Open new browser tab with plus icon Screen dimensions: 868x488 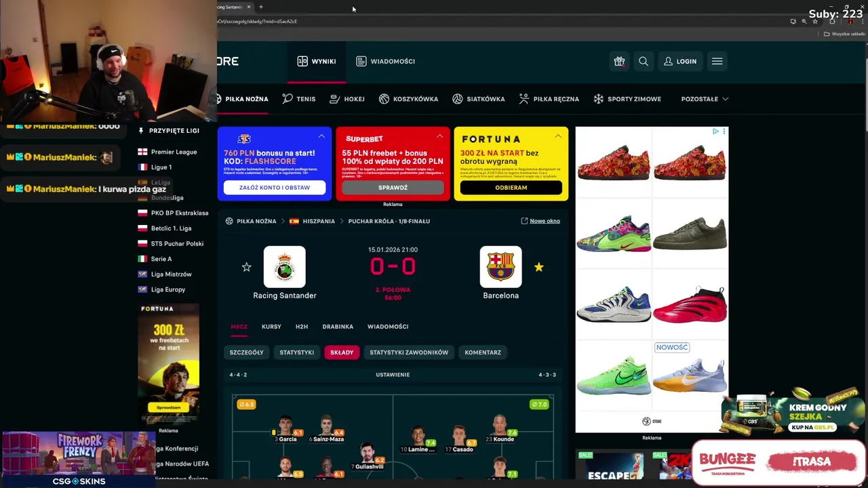pyautogui.click(x=260, y=7)
